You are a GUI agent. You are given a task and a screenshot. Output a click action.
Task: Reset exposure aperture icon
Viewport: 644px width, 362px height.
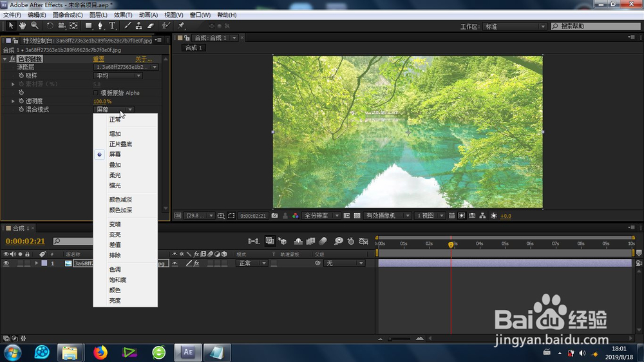(494, 216)
